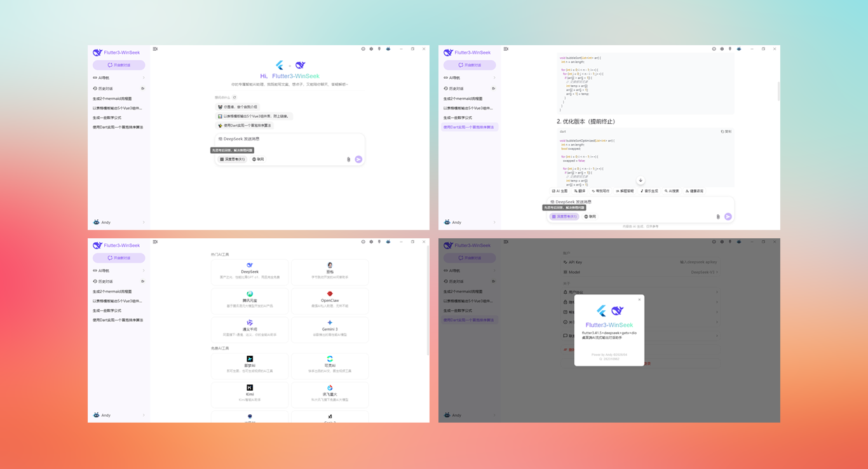
Task: Click the 给 DeepSeek 发送消息 field in the welcome window
Action: point(290,139)
